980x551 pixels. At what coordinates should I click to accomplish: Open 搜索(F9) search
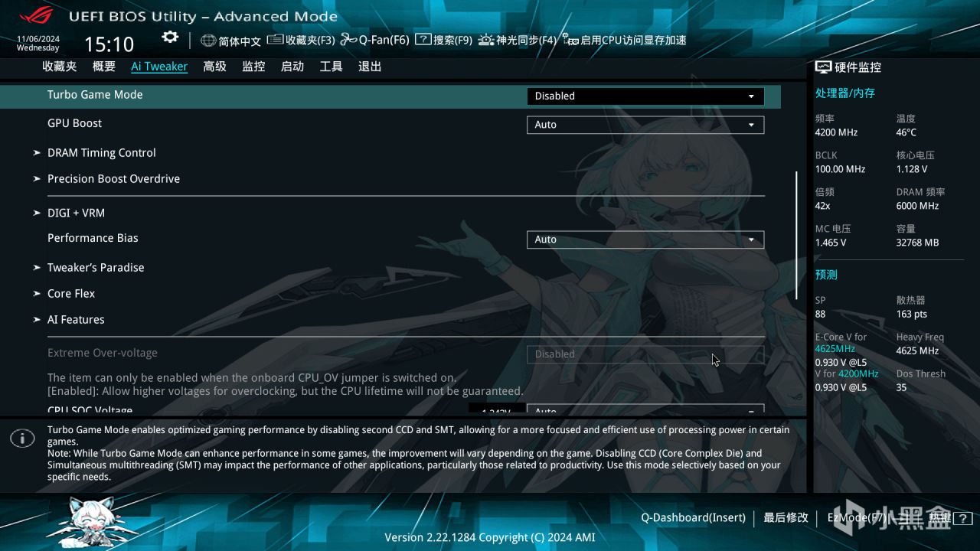443,40
